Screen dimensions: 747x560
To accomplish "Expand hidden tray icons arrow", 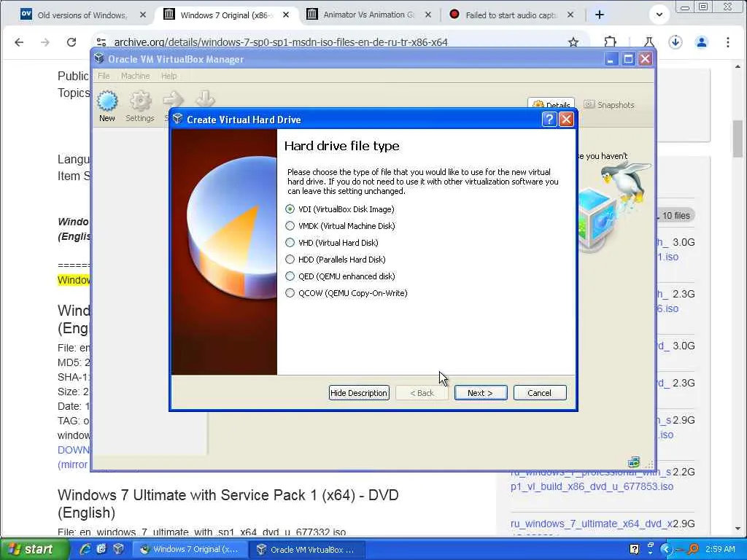I will (665, 549).
